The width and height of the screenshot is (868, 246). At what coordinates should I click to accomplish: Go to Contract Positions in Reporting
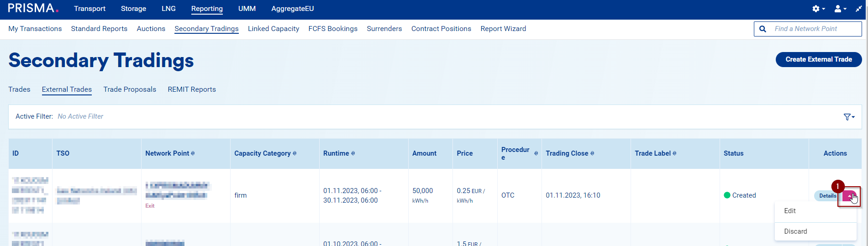tap(441, 29)
